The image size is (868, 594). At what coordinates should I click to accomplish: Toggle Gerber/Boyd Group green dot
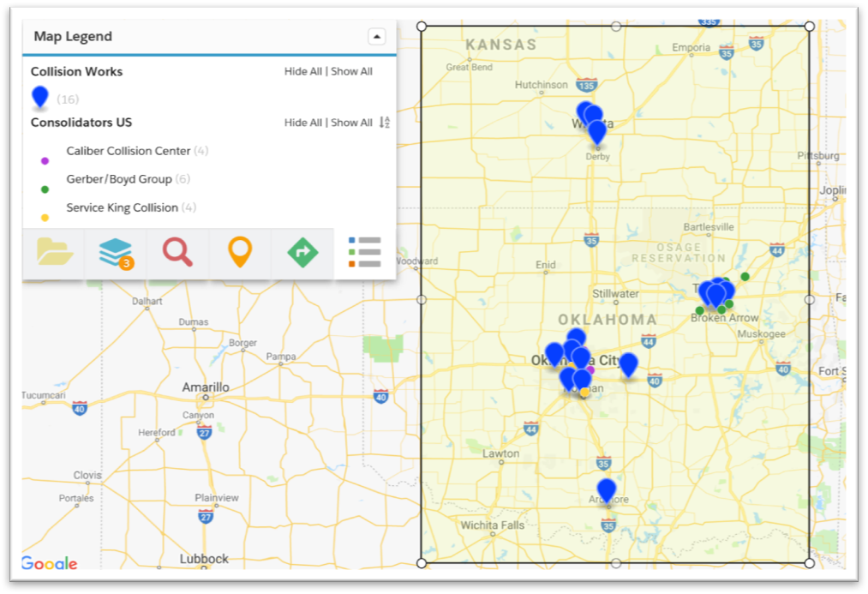(x=45, y=189)
